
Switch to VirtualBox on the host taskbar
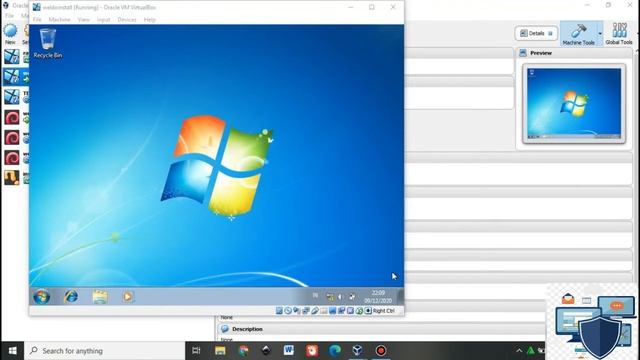[x=358, y=351]
